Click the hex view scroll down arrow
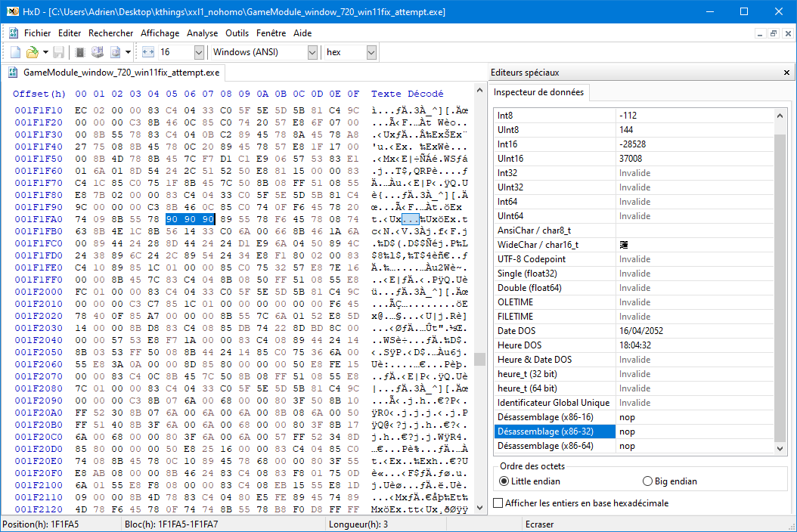 pyautogui.click(x=479, y=508)
